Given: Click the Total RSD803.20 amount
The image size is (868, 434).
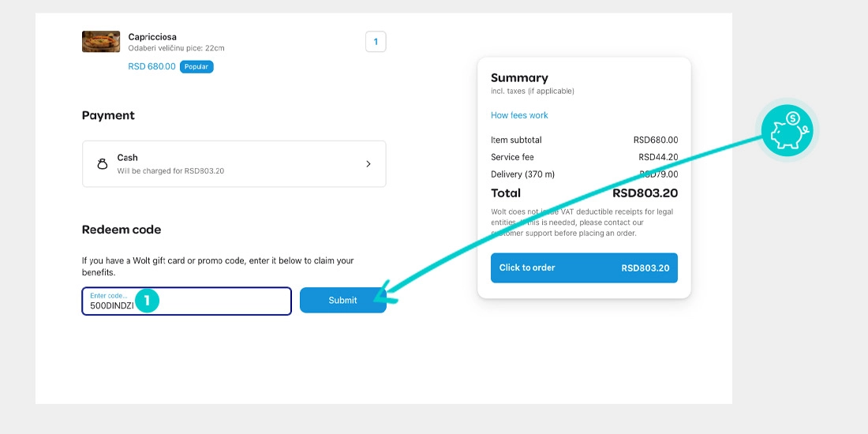Looking at the screenshot, I should 645,193.
